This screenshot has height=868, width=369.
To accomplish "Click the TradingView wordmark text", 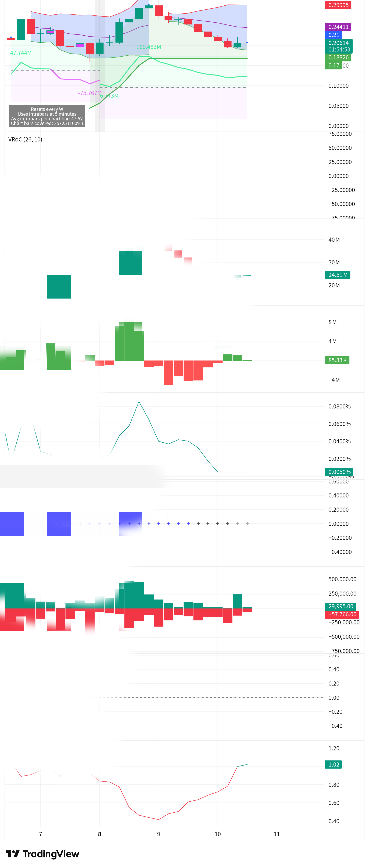I will click(x=51, y=854).
